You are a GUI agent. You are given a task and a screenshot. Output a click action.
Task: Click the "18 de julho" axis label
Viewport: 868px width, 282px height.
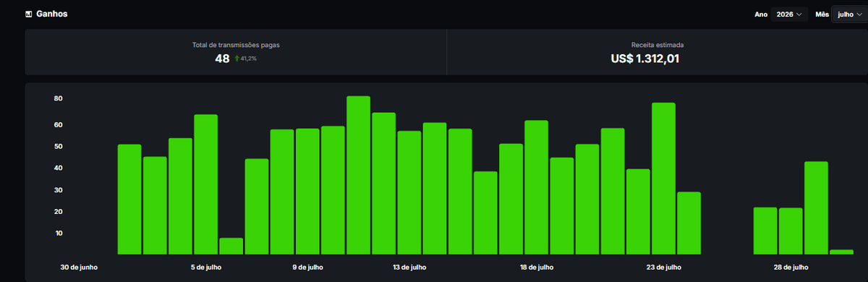click(x=537, y=268)
